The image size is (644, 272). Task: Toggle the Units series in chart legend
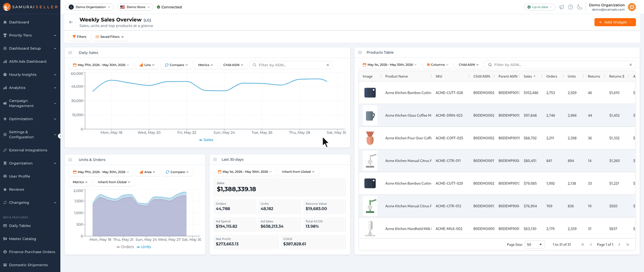[144, 247]
